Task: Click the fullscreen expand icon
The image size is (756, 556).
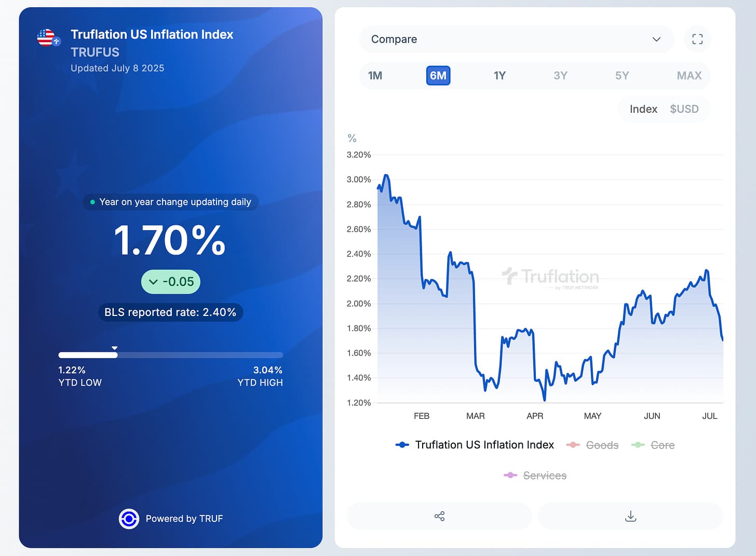Action: click(x=697, y=39)
